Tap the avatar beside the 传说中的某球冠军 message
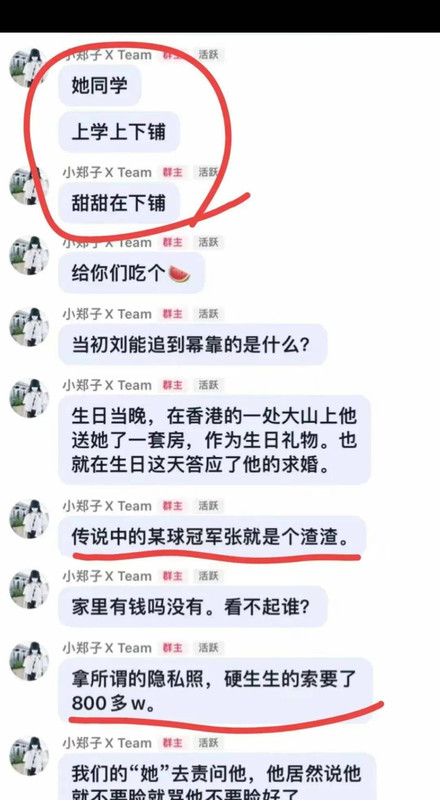Screen dimensions: 440x800 point(29,519)
